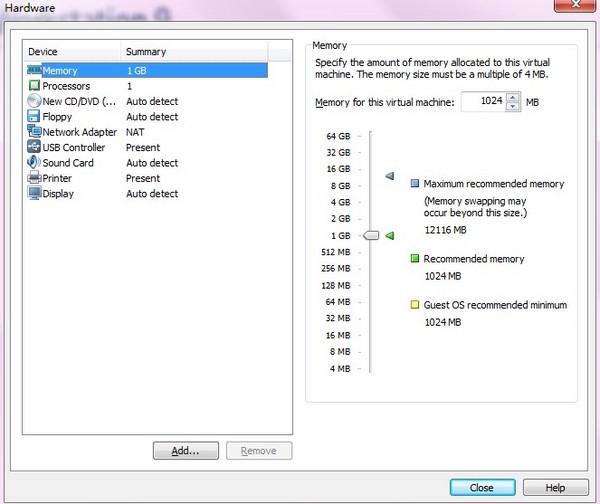Pick the Display device icon
This screenshot has width=600, height=504.
(x=34, y=193)
